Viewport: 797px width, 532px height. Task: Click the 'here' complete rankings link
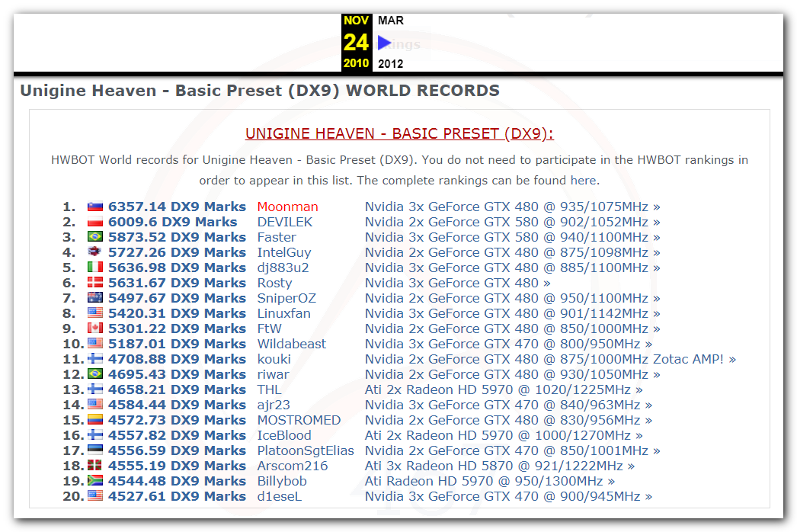coord(583,181)
